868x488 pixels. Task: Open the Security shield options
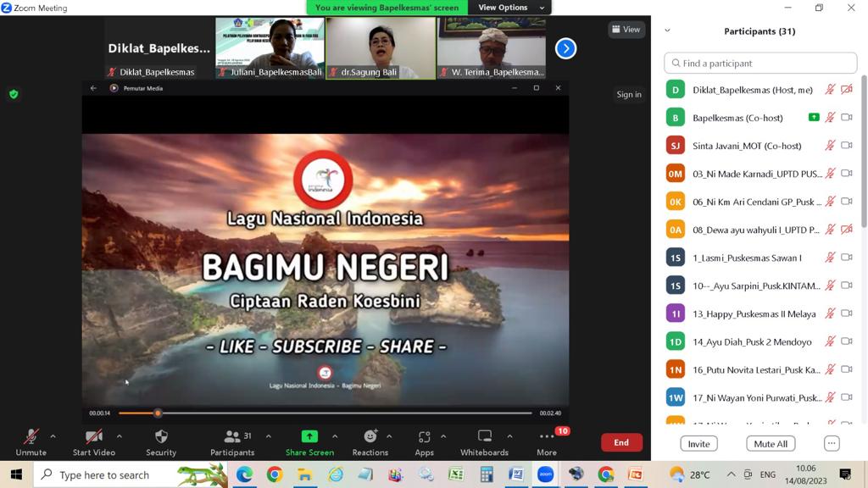(x=161, y=442)
